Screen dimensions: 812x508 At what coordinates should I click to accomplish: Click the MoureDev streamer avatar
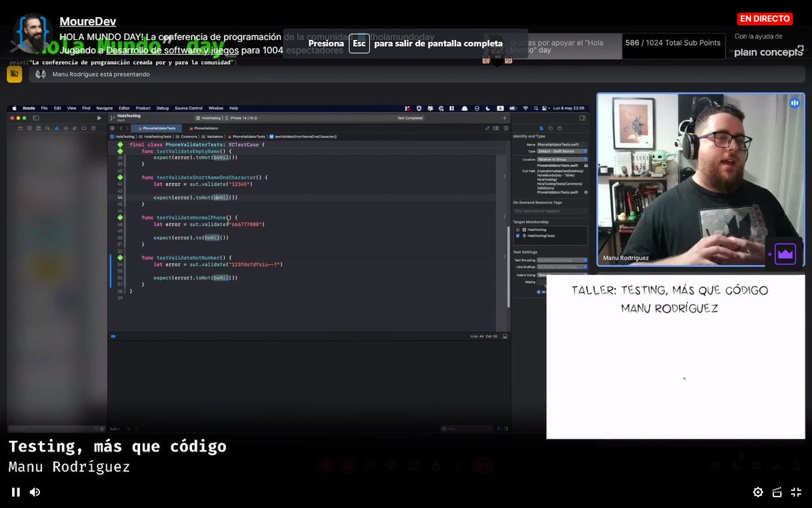coord(32,33)
